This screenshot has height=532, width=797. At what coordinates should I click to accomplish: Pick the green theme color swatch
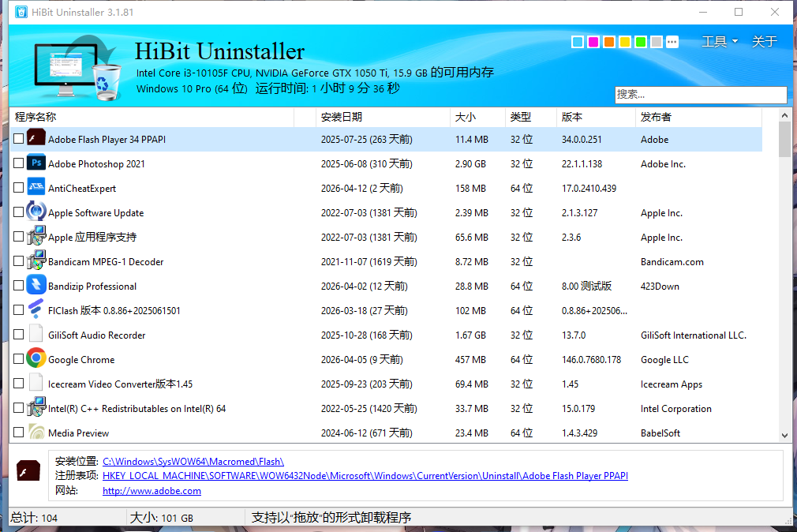[641, 42]
